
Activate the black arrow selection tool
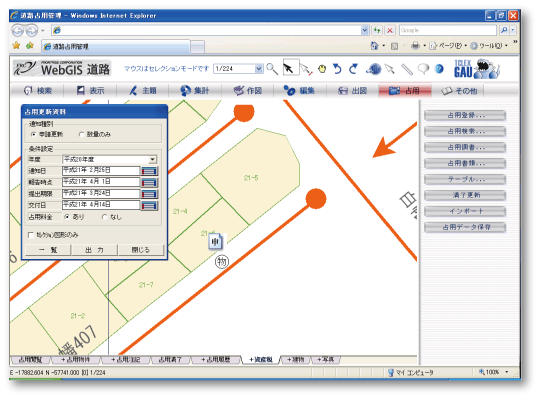288,68
